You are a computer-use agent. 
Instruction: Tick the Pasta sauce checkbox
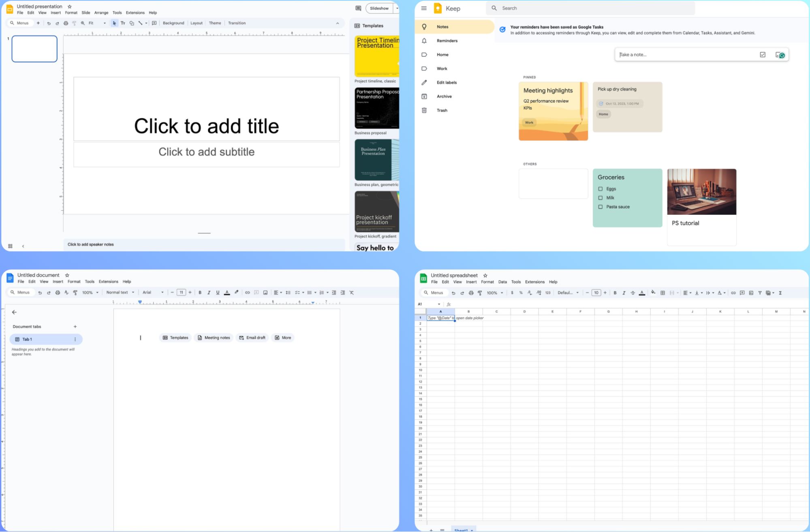point(601,207)
